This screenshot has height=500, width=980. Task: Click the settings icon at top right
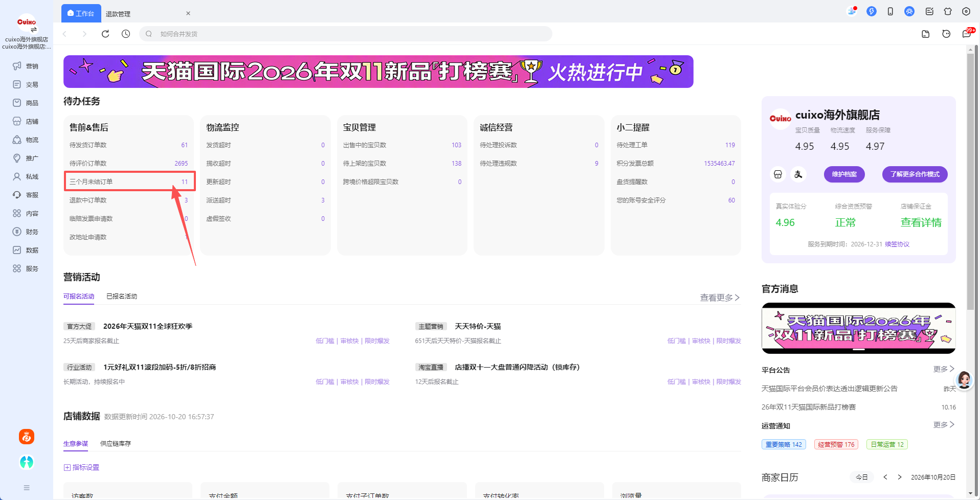click(x=966, y=11)
